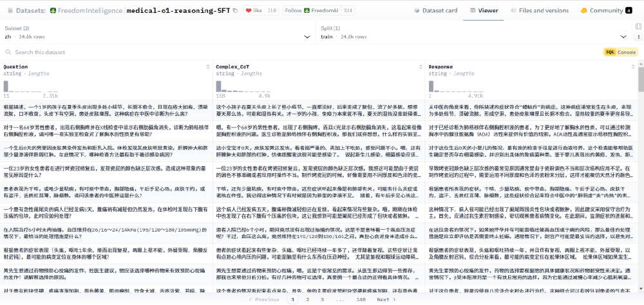644x305 pixels.
Task: Open Question cell starting 黄先生想通过药物预防心绞痛
Action: click(x=106, y=275)
